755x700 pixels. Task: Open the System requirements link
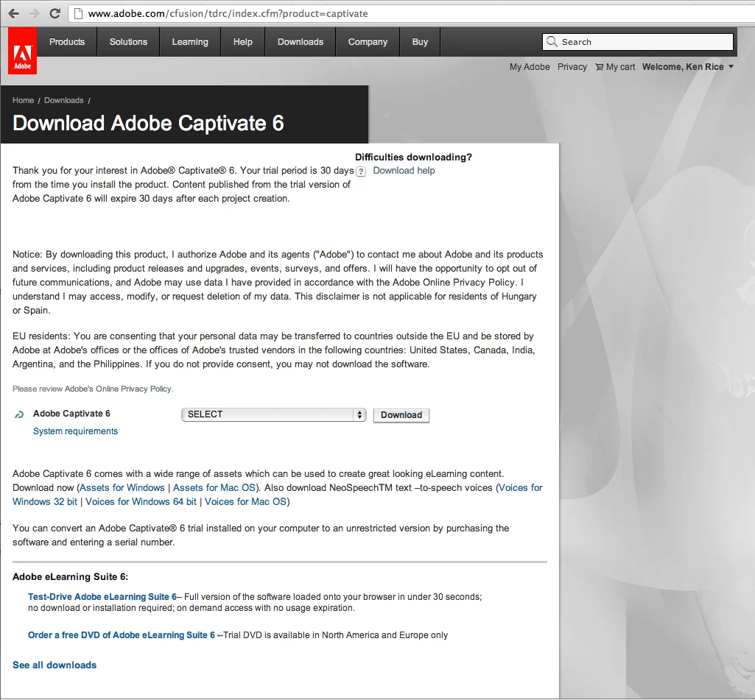(75, 431)
